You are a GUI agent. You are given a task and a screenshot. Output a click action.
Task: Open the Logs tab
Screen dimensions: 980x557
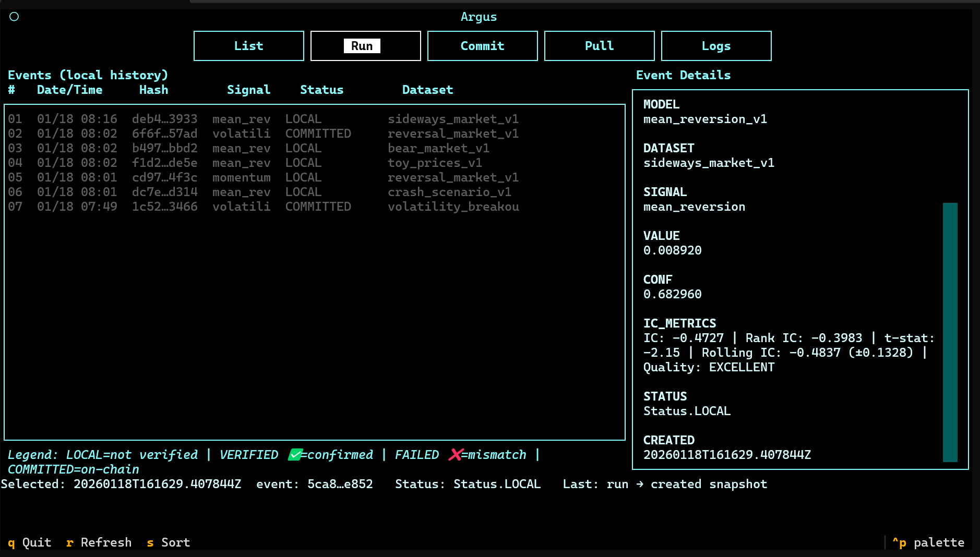click(x=716, y=46)
